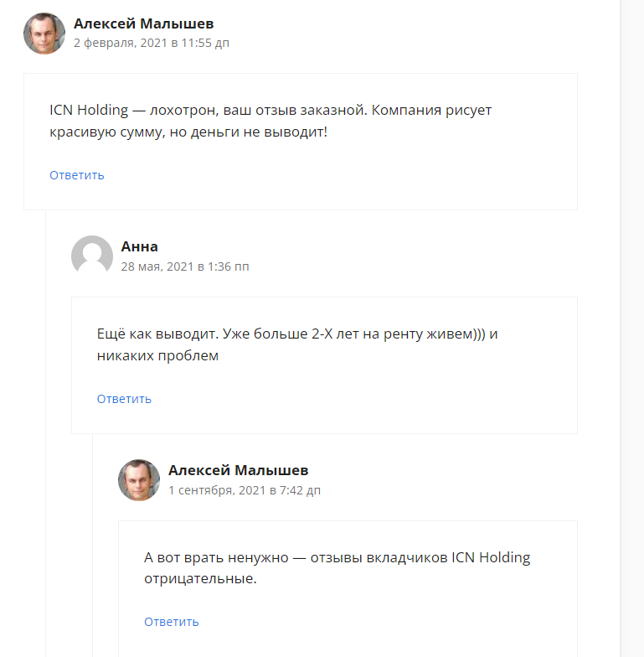Reply to the 'лохотрон' comment via Ответить
This screenshot has width=644, height=657.
point(77,175)
